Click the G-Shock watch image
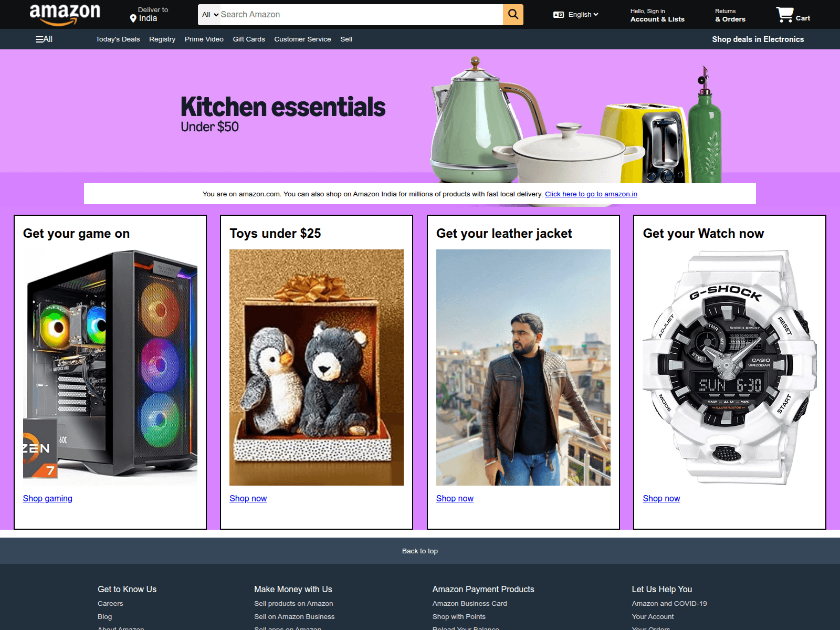Image resolution: width=840 pixels, height=630 pixels. click(730, 367)
